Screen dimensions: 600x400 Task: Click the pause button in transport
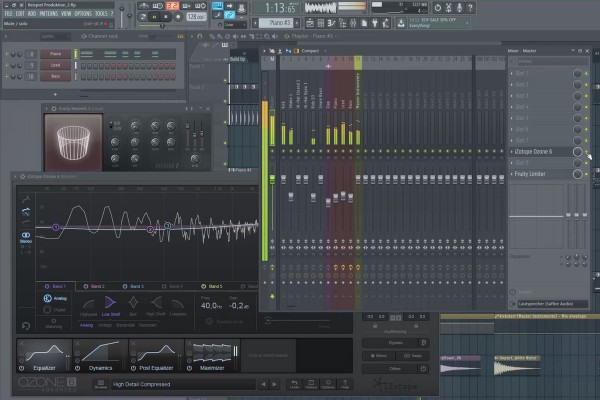pos(155,17)
